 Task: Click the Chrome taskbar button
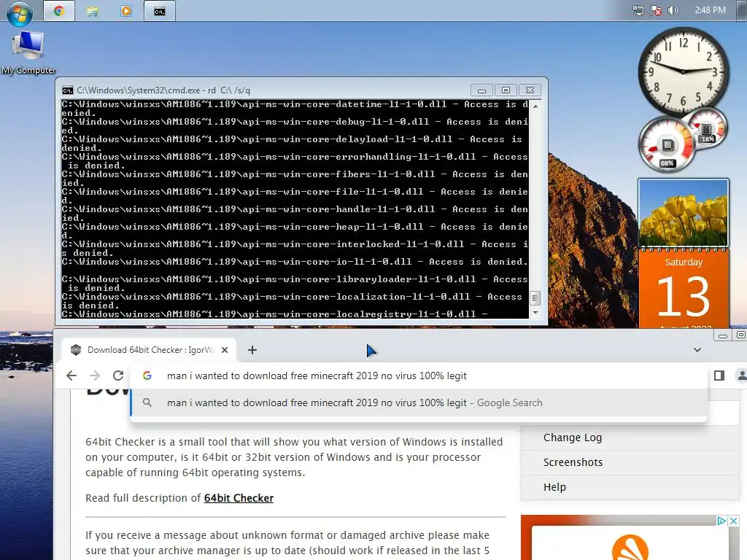pos(58,11)
